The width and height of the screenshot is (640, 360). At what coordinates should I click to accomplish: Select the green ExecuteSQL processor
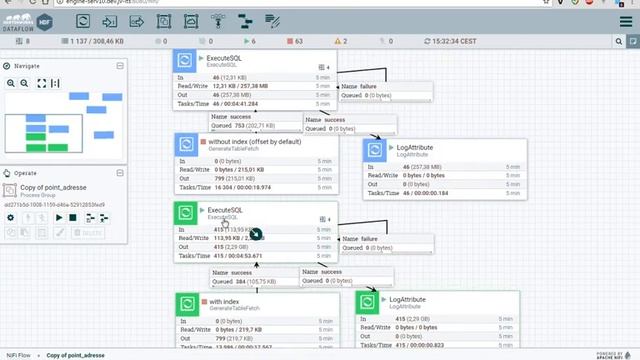tap(256, 232)
